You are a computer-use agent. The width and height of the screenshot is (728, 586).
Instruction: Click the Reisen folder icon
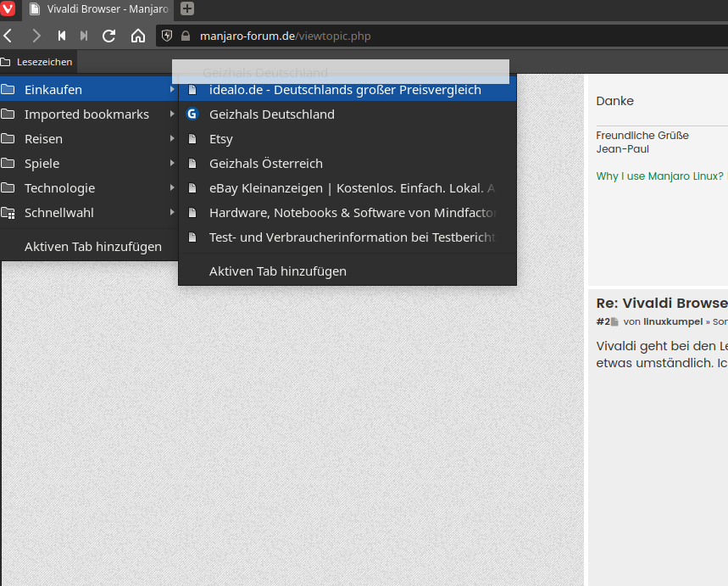point(8,138)
